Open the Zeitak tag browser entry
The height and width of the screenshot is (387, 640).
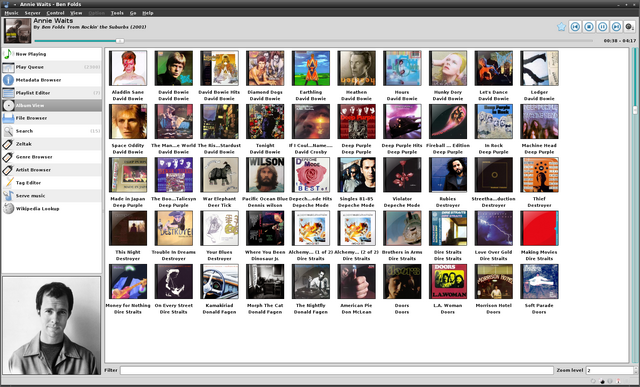coord(51,144)
